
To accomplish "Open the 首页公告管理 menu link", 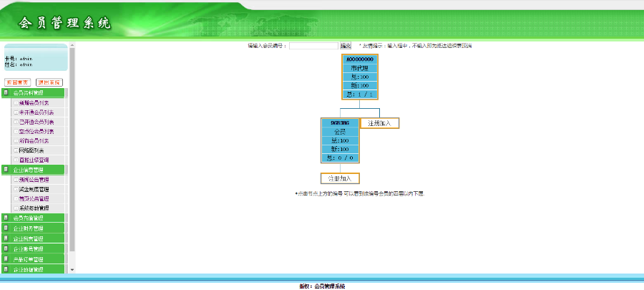I will [34, 199].
